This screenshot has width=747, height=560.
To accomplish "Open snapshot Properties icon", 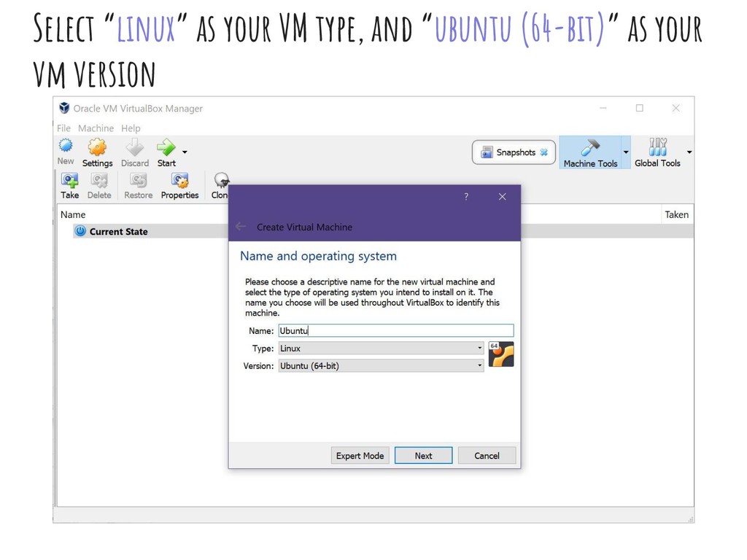I will point(179,181).
